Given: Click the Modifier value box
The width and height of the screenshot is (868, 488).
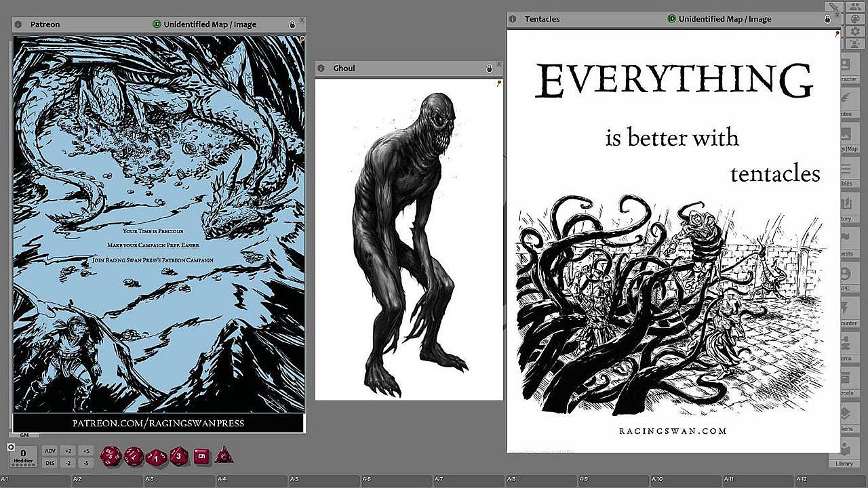Looking at the screenshot, I should [23, 455].
